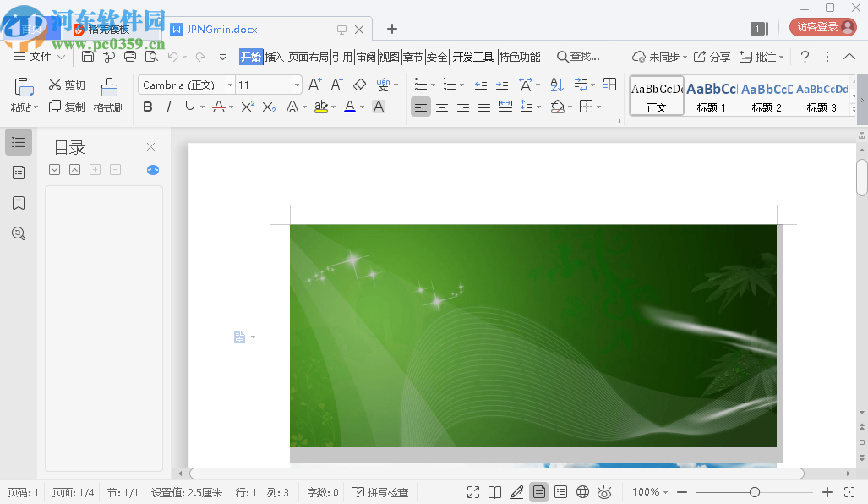Switch to the 插入 ribbon tab
This screenshot has height=504, width=868.
coord(276,57)
